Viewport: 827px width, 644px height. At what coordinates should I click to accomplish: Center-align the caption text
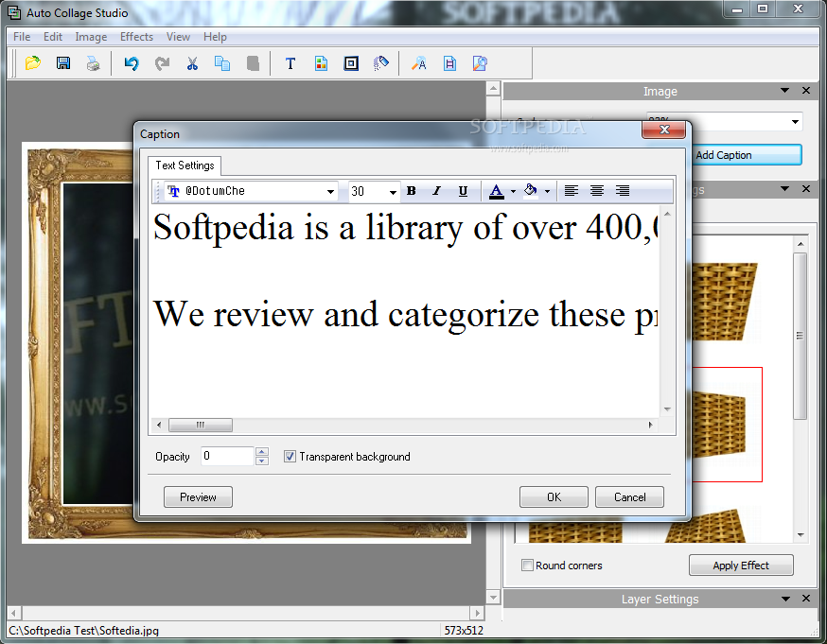(x=596, y=191)
